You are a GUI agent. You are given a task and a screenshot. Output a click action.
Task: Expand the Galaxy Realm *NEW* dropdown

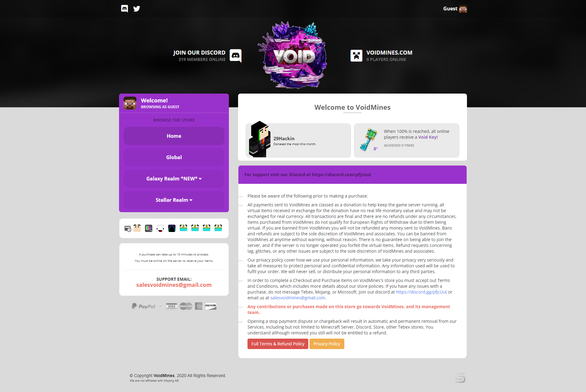point(174,179)
